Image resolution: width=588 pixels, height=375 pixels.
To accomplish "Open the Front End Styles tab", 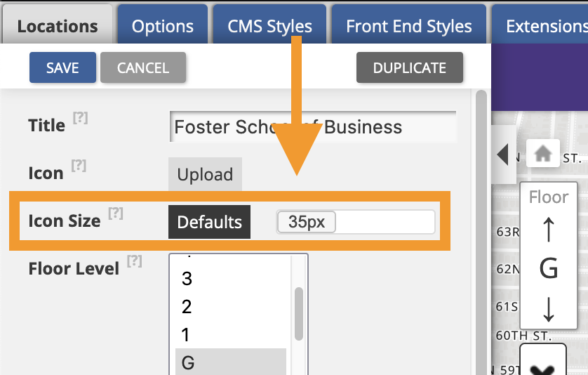I will pos(409,25).
